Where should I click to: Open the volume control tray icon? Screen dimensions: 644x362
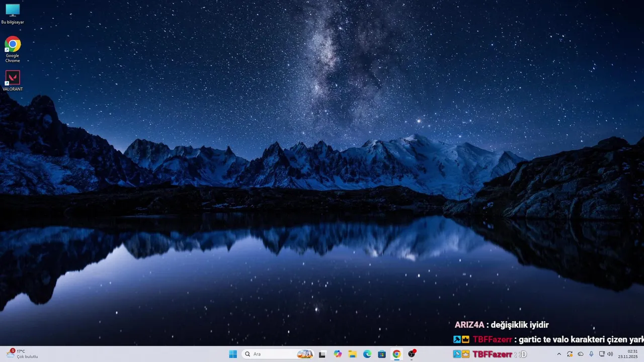(610, 354)
